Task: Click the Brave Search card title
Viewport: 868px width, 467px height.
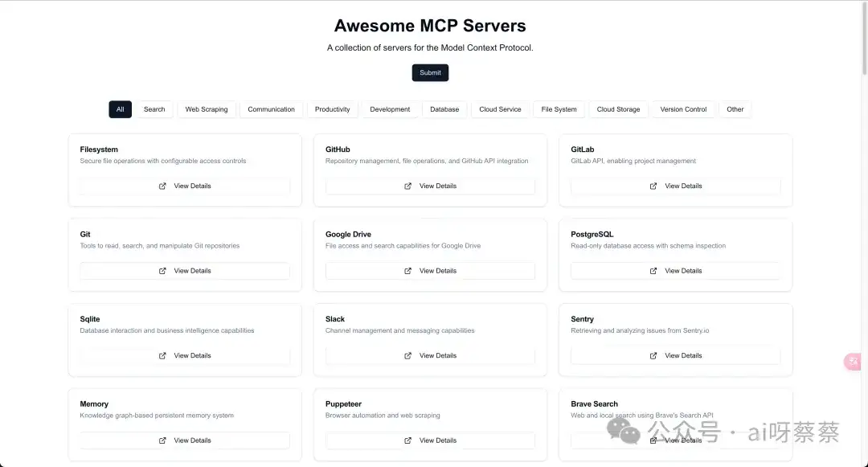Action: point(594,404)
